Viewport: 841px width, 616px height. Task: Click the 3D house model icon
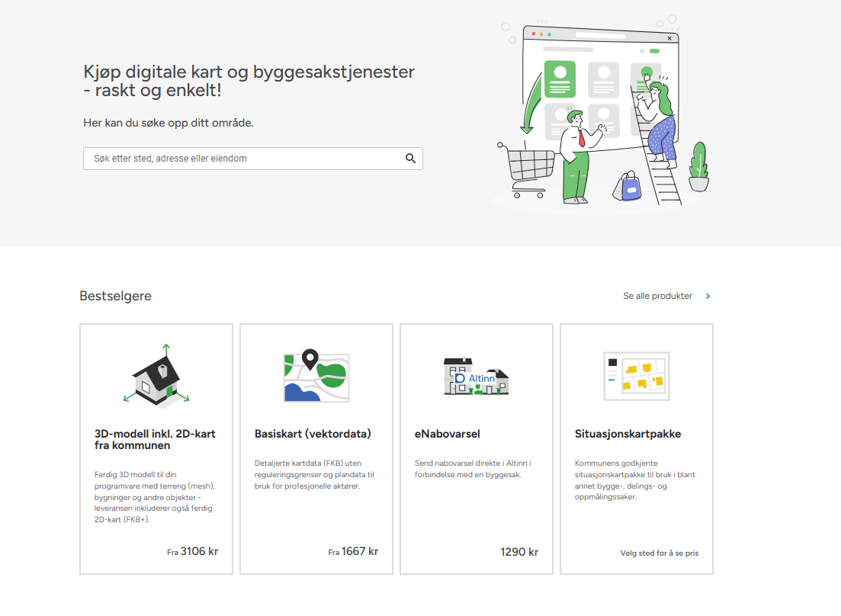(156, 376)
